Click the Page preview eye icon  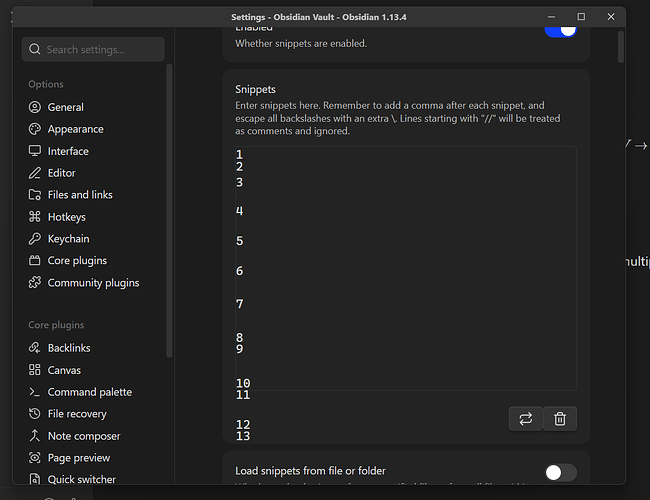pos(35,458)
